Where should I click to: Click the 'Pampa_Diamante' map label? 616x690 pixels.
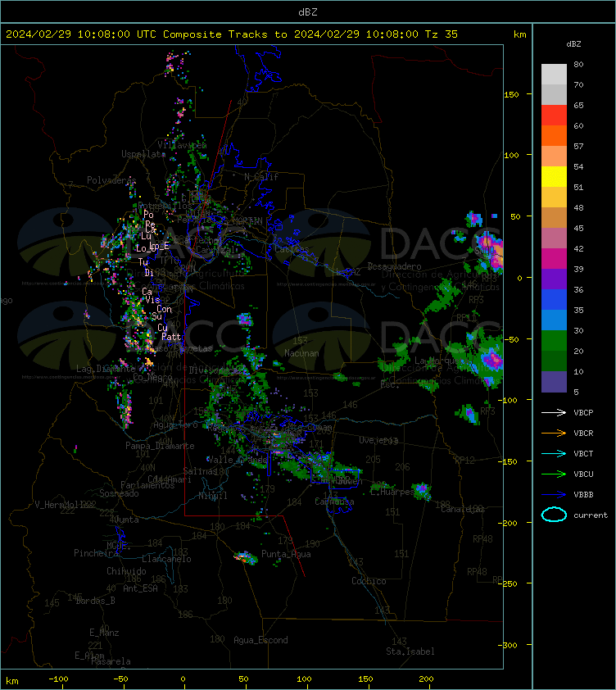coord(160,446)
